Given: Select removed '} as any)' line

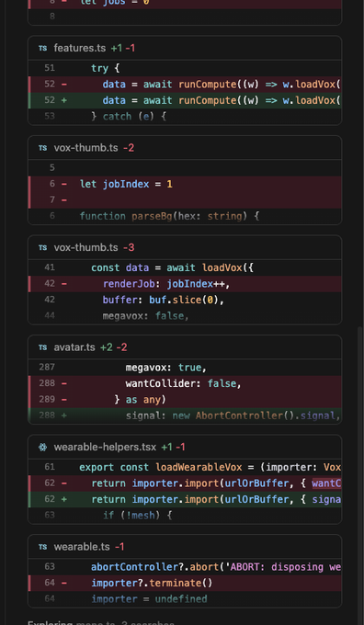Looking at the screenshot, I should pyautogui.click(x=185, y=399).
